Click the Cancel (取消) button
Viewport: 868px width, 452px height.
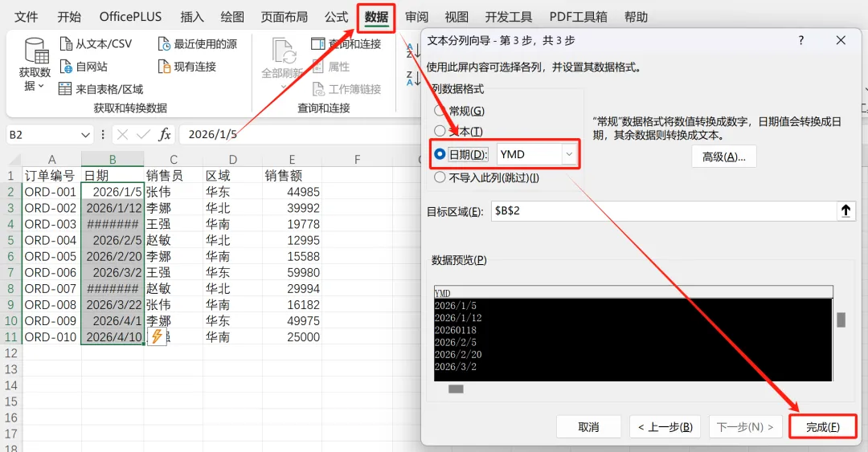tap(588, 427)
